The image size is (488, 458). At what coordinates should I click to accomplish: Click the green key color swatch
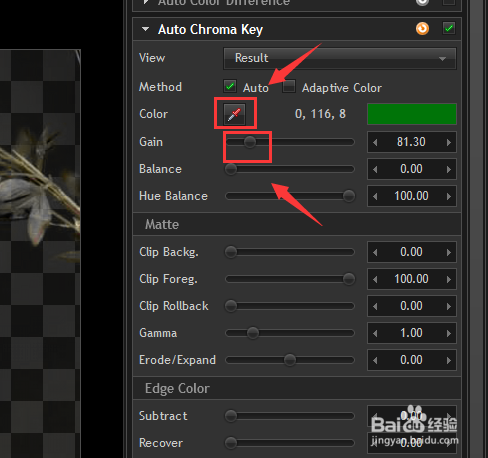(412, 114)
